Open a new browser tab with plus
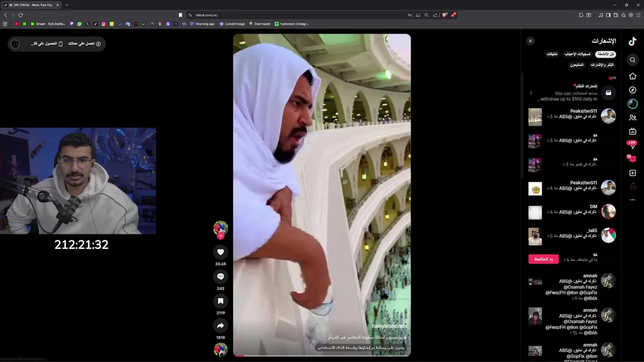644x362 pixels. click(x=66, y=5)
